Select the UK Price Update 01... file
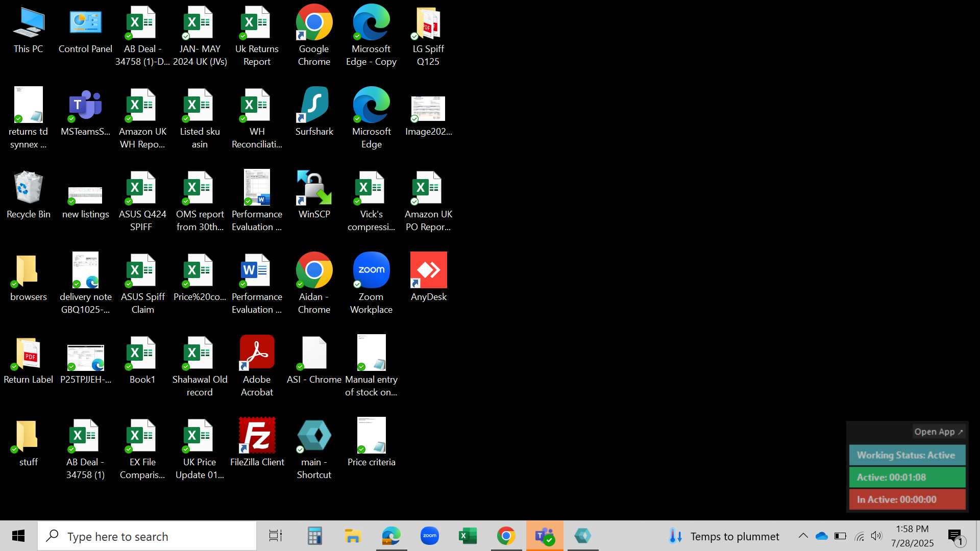Image resolution: width=980 pixels, height=551 pixels. (x=200, y=449)
